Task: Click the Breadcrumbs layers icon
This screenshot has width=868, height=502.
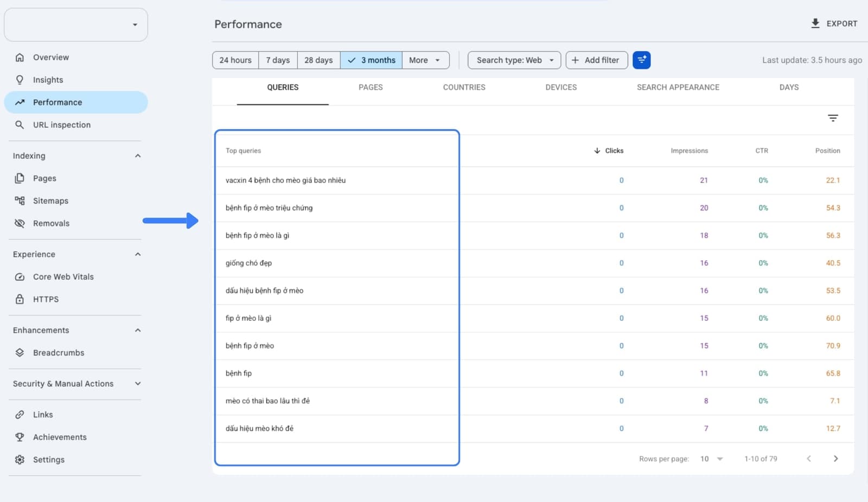Action: click(20, 353)
